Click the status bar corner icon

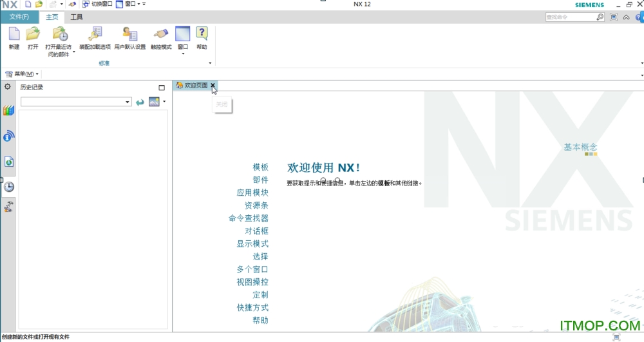616,337
